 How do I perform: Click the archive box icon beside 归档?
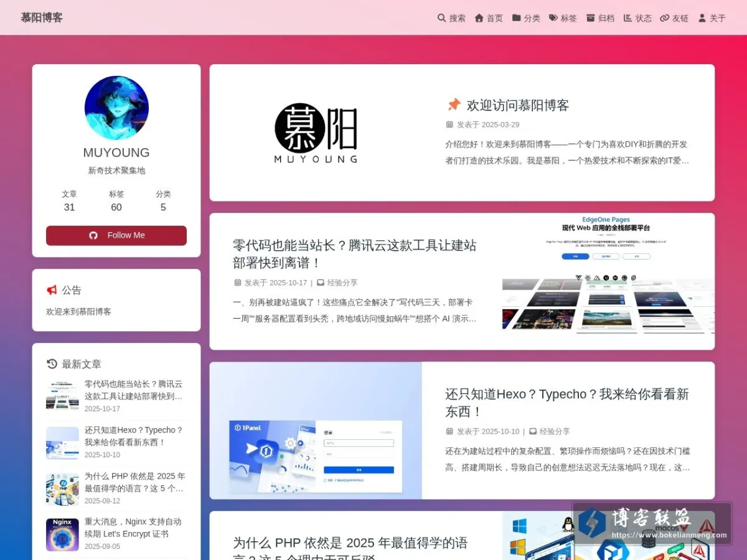(x=591, y=18)
